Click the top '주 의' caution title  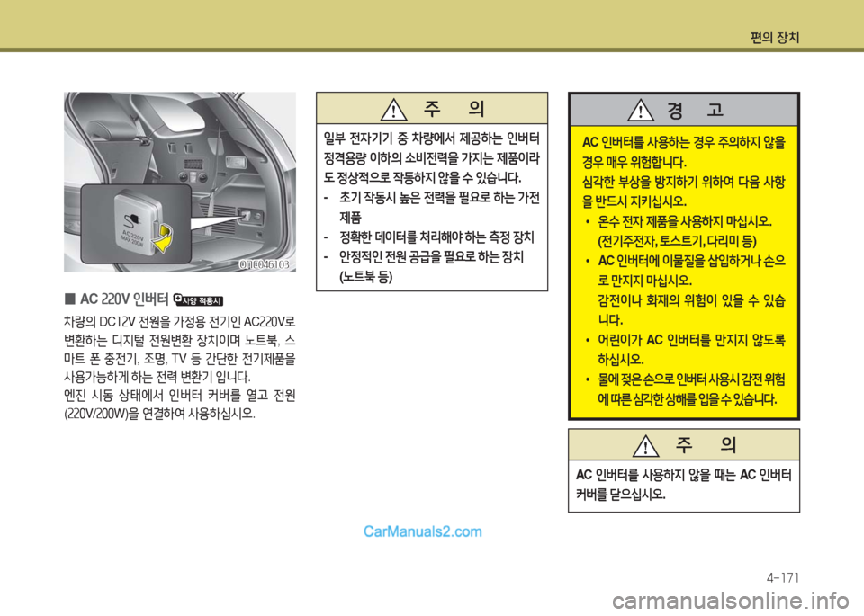[x=454, y=109]
